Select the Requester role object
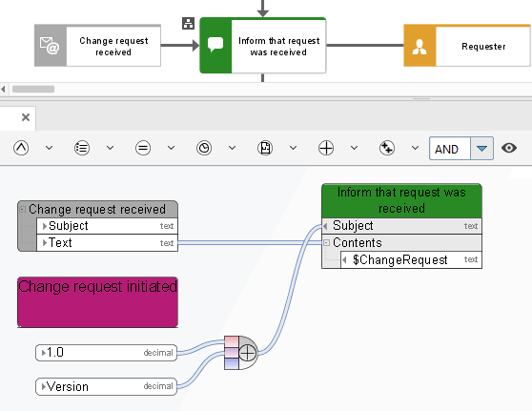This screenshot has height=411, width=532. tap(467, 46)
